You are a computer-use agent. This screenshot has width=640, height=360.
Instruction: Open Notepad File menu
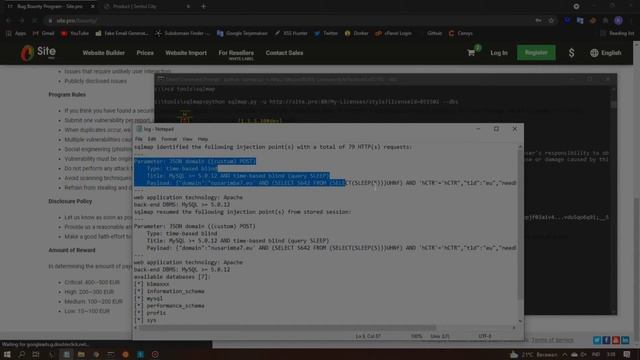139,139
